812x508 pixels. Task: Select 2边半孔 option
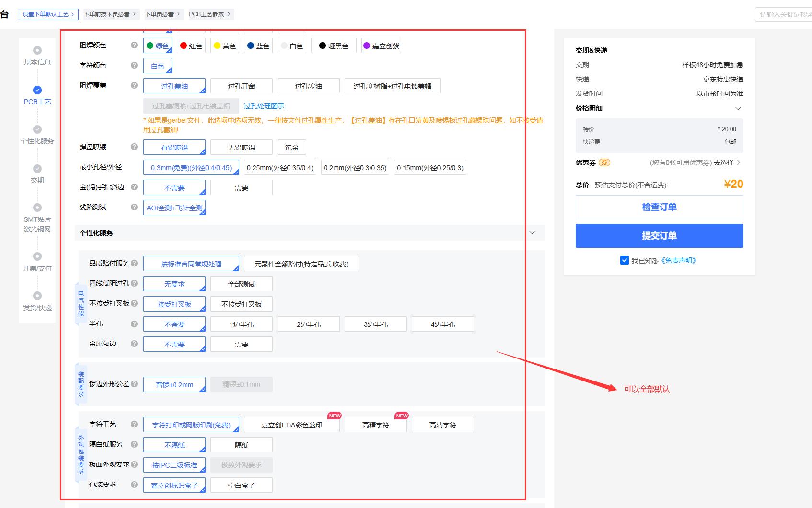309,324
